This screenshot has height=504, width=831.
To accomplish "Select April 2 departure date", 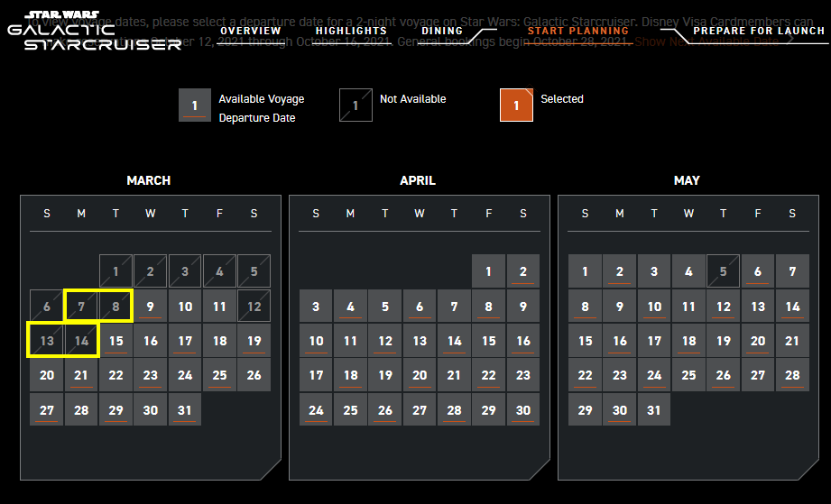I will (523, 271).
